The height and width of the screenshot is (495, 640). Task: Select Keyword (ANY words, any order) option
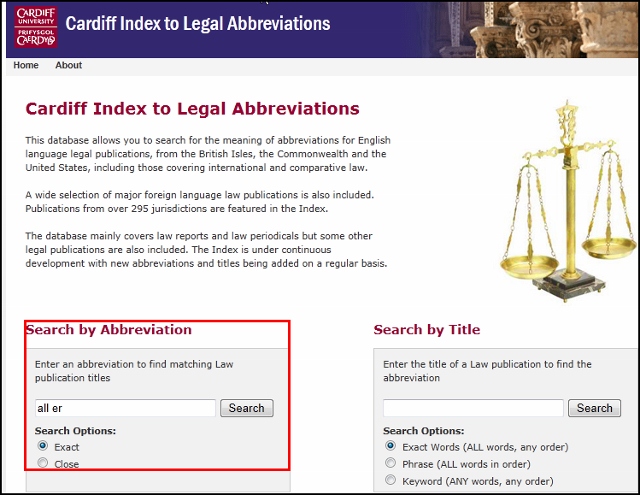coord(391,479)
